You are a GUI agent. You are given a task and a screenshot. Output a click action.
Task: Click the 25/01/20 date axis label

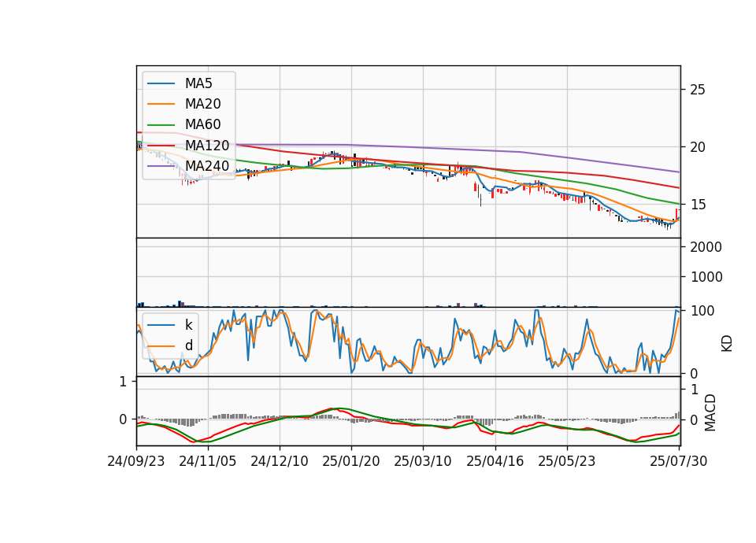tap(351, 461)
